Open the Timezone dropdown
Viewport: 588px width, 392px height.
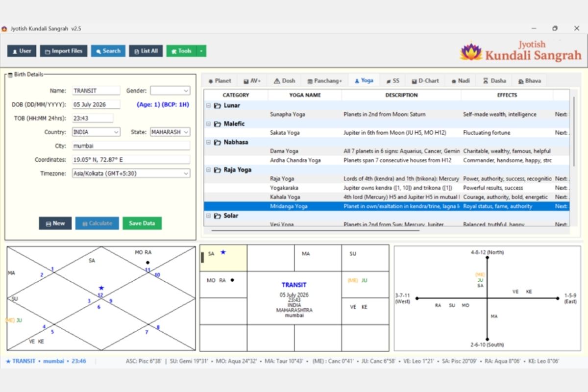131,173
